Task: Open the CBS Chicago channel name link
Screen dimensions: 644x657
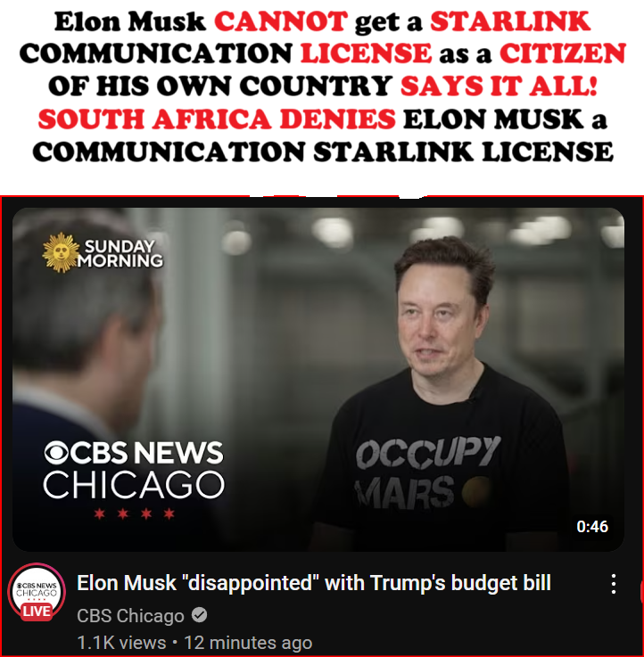Action: coord(130,615)
